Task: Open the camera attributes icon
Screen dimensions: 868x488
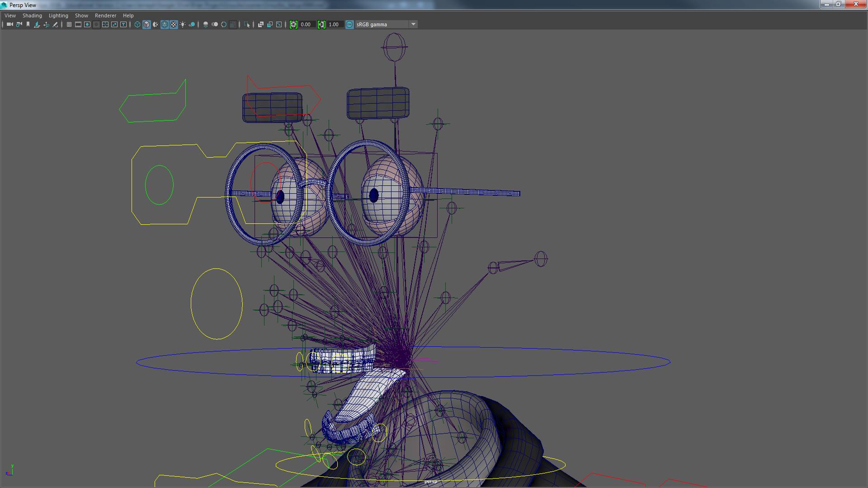Action: click(x=19, y=24)
